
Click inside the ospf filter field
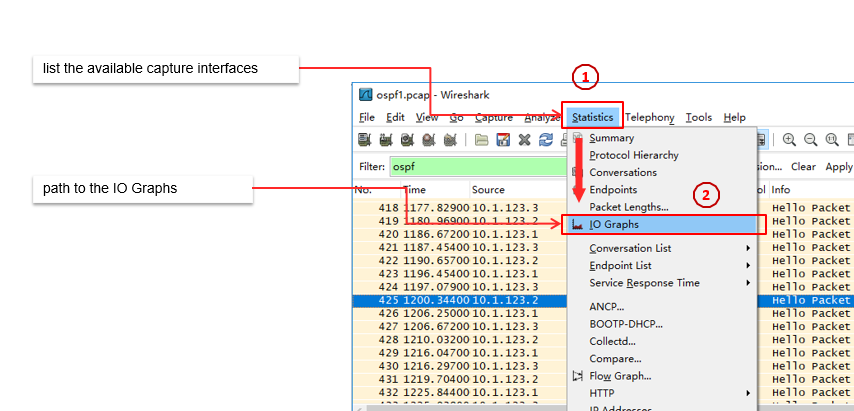point(478,167)
